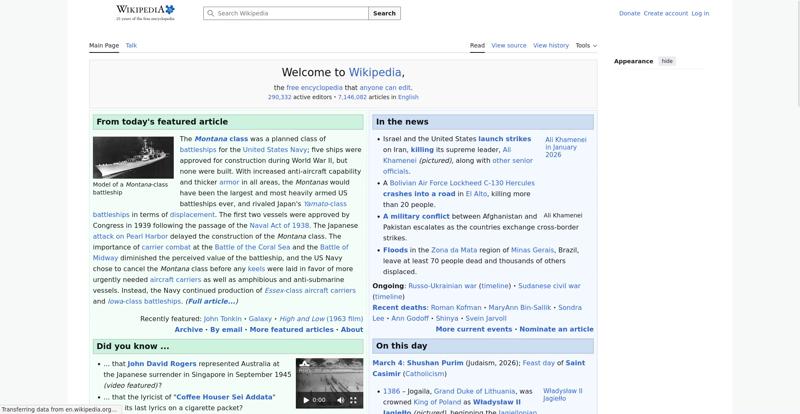Mute the video with the speaker icon
The height and width of the screenshot is (414, 800).
coord(340,400)
